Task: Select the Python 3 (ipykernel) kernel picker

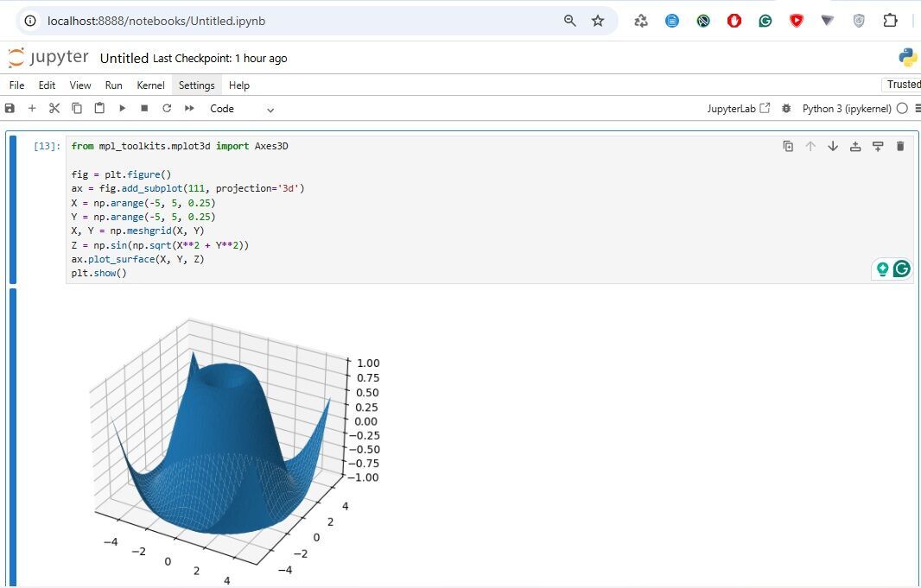Action: click(x=846, y=109)
